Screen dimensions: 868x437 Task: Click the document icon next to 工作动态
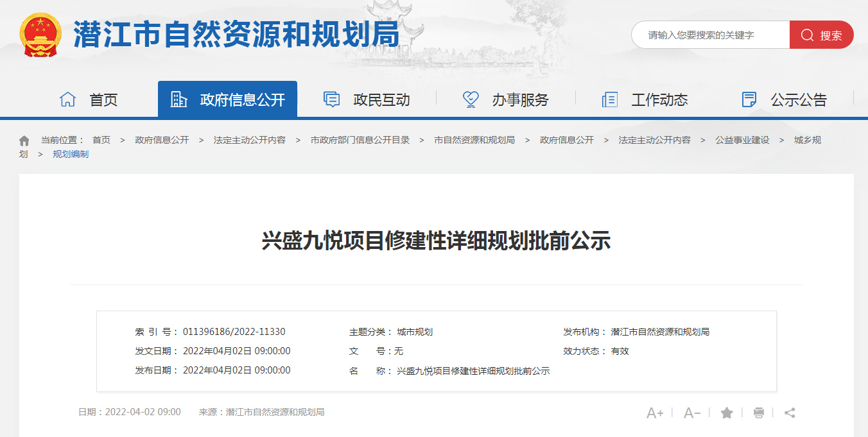click(609, 99)
